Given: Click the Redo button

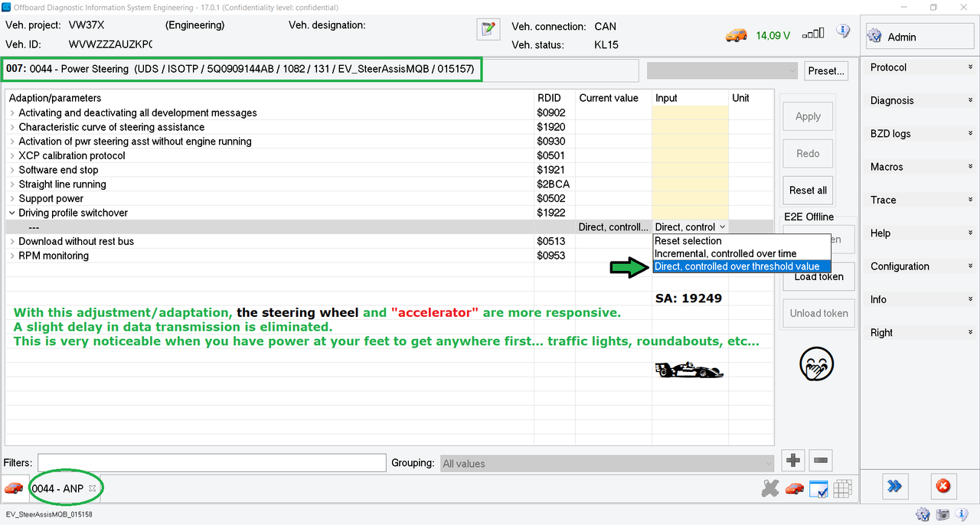Looking at the screenshot, I should pyautogui.click(x=808, y=153).
